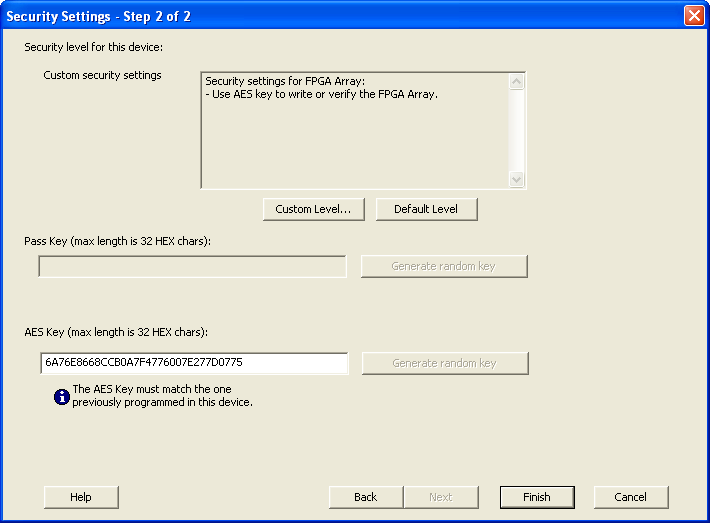Click the AES Key input field
The height and width of the screenshot is (523, 710).
tap(194, 363)
